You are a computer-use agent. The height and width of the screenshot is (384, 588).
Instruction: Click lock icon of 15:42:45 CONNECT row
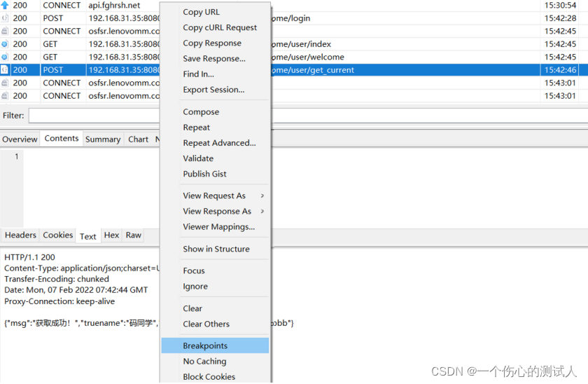[4, 31]
